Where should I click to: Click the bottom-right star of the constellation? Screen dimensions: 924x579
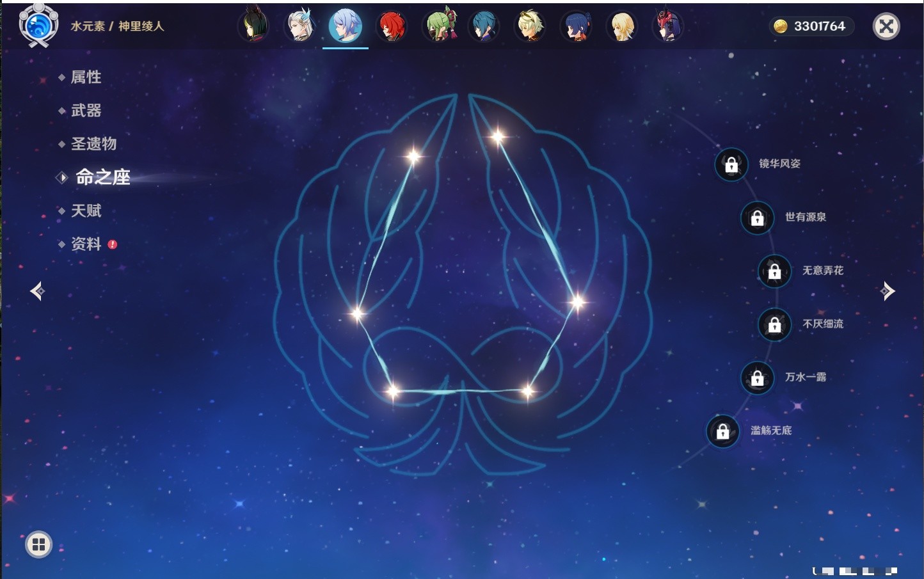pyautogui.click(x=528, y=390)
